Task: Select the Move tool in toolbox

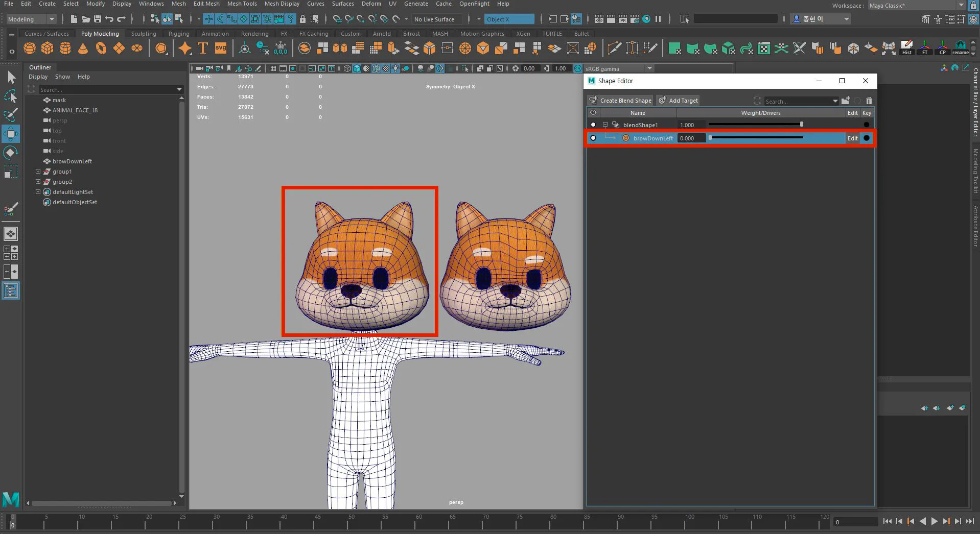Action: (11, 134)
